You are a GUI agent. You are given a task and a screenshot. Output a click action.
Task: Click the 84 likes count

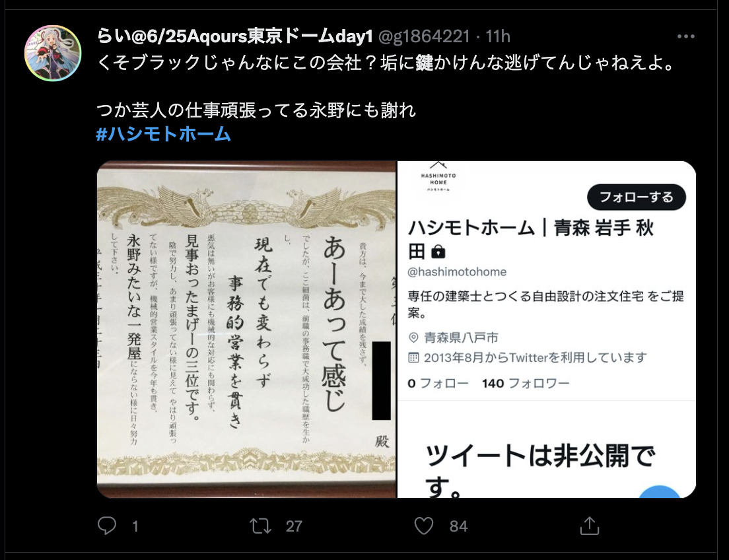pyautogui.click(x=458, y=526)
